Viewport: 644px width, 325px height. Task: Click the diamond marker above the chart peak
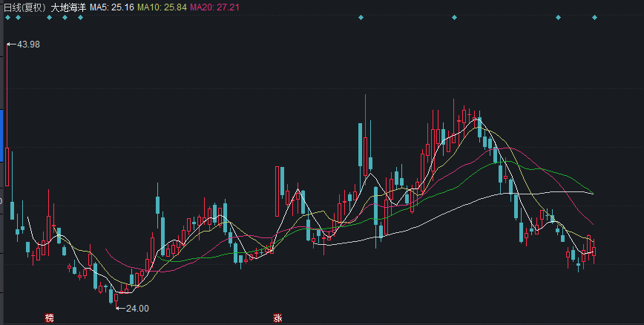(x=454, y=17)
